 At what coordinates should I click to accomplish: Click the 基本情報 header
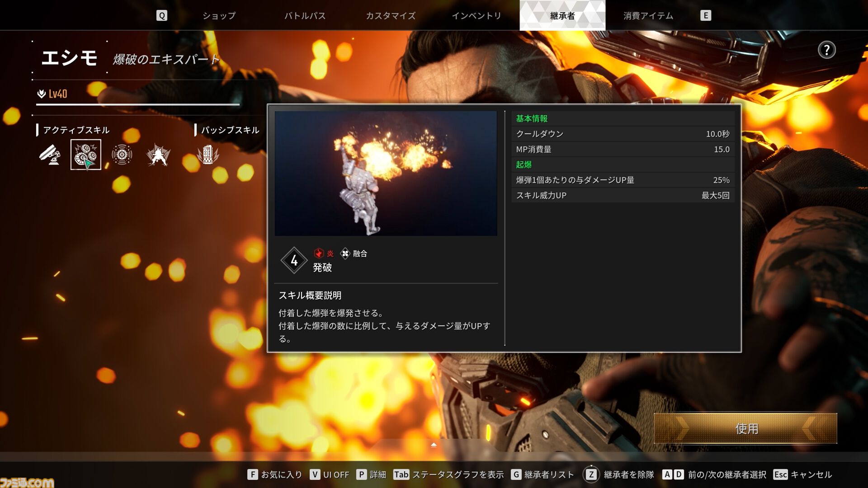[x=532, y=118]
